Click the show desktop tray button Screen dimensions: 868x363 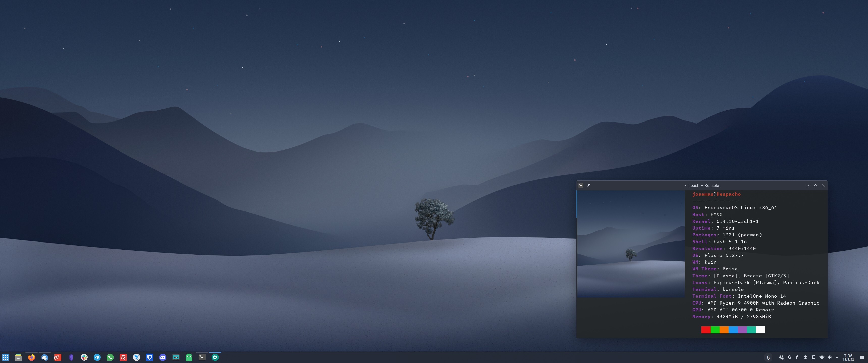pyautogui.click(x=862, y=358)
